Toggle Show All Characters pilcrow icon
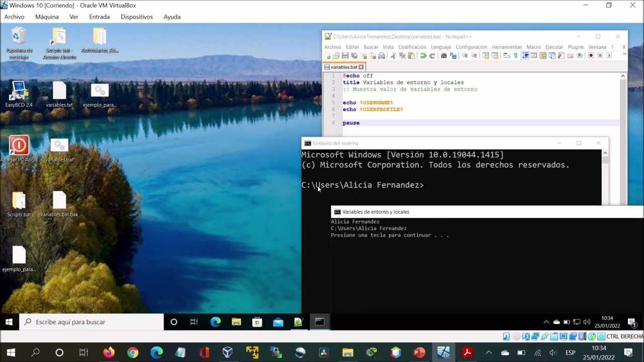Screen dimensions: 644x362 pos(515,55)
